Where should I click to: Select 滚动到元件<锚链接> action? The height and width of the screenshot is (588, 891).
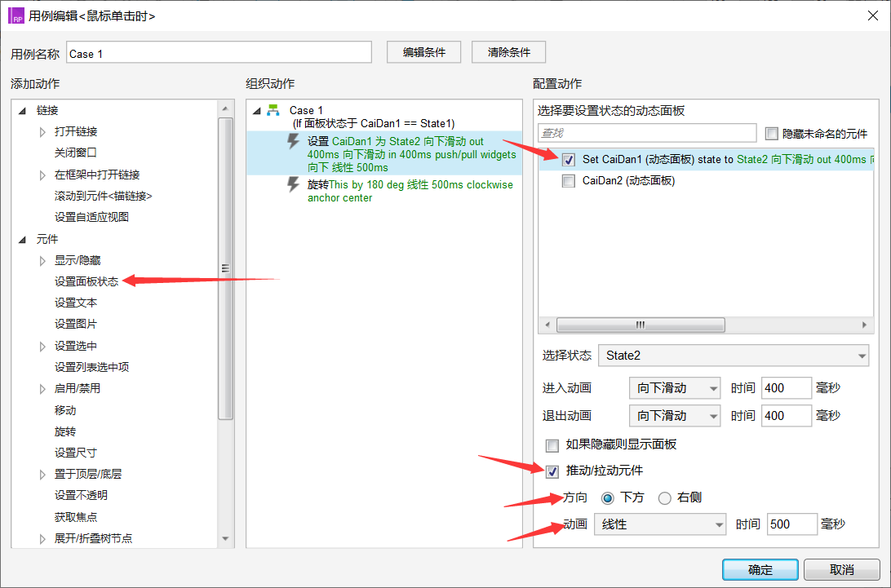click(x=104, y=196)
